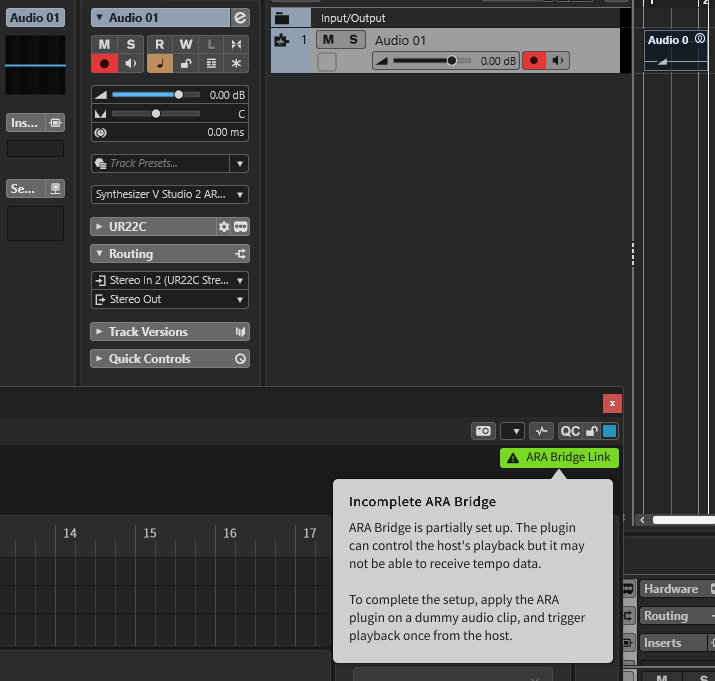Screen dimensions: 715x681
Task: Solo Audio 01 in the inspector
Action: (x=131, y=44)
